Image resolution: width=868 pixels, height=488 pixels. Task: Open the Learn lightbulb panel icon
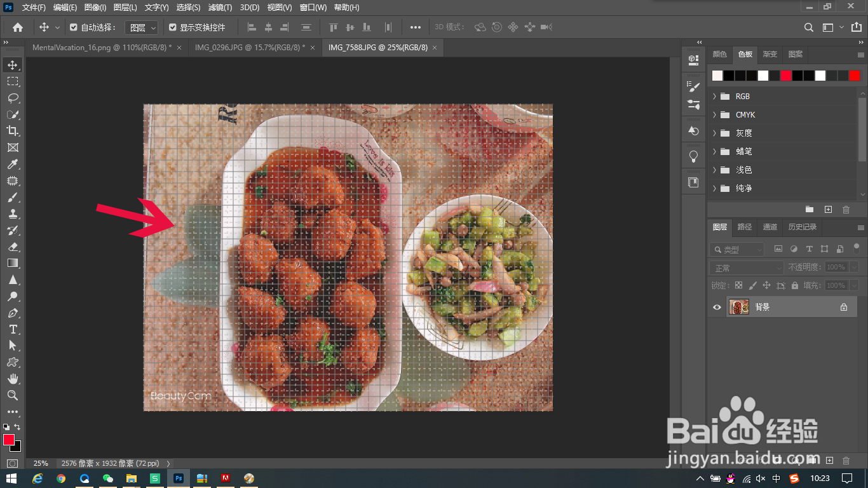(x=693, y=156)
